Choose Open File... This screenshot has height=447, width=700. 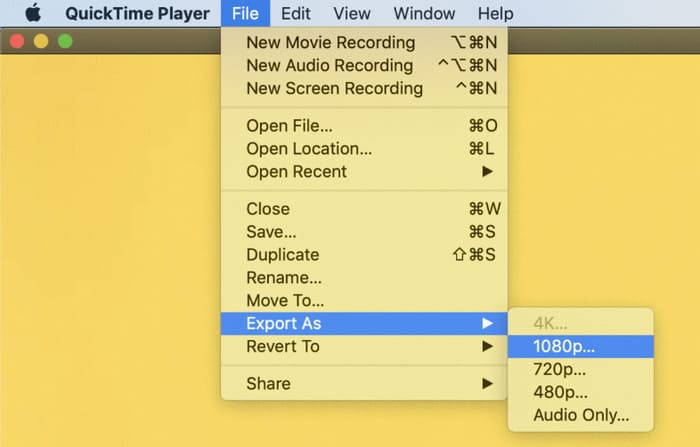coord(364,125)
